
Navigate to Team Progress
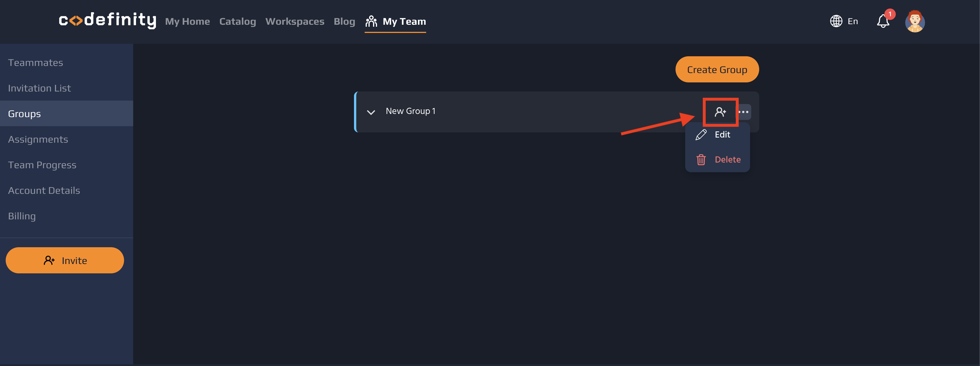[x=42, y=165]
